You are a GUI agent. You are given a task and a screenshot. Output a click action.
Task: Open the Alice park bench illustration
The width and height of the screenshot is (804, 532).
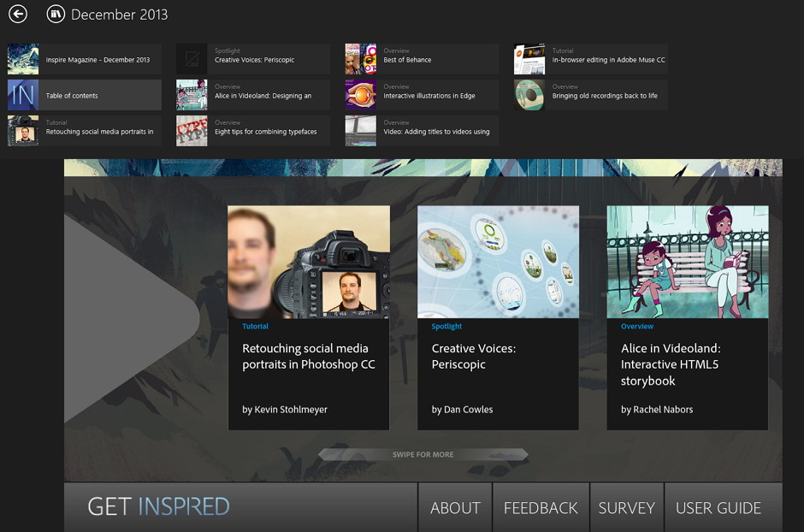click(x=688, y=262)
